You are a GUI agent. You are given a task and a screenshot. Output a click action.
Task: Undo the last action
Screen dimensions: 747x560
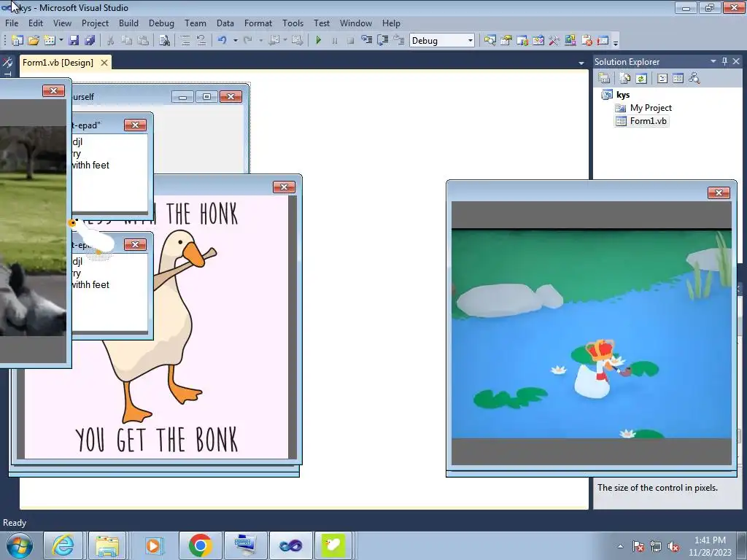[x=222, y=41]
